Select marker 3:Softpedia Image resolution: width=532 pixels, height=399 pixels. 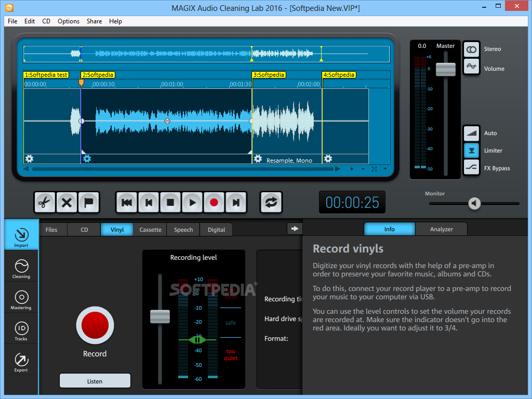[x=269, y=75]
